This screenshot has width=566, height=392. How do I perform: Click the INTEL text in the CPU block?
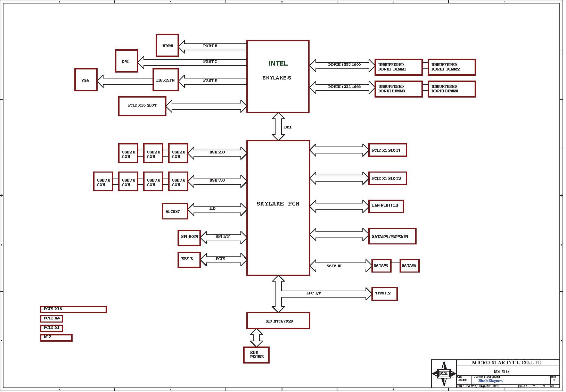click(x=278, y=63)
